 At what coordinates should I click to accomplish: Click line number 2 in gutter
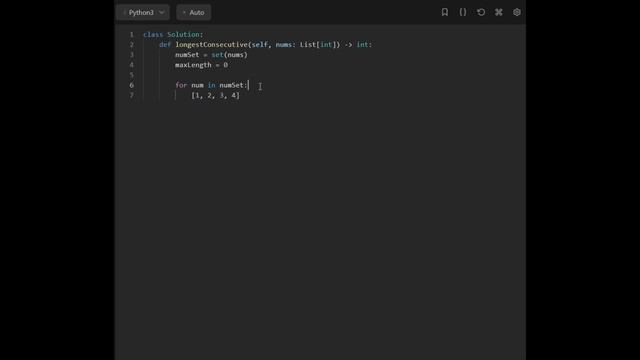(131, 44)
